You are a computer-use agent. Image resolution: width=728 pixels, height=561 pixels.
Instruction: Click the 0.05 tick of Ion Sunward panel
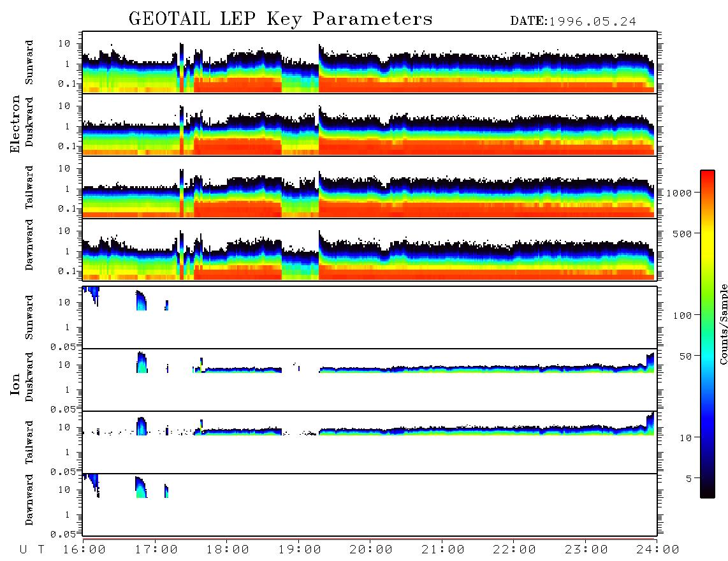coord(63,346)
